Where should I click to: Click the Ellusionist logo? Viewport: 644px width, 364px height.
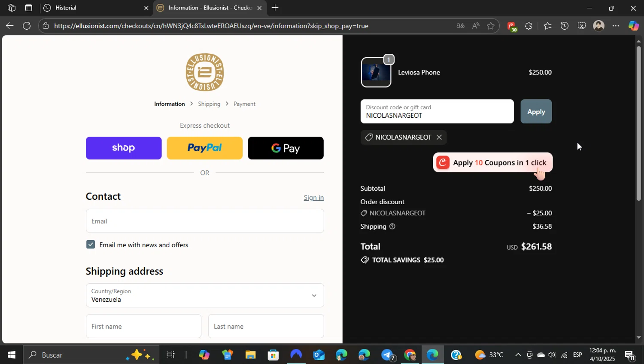point(205,72)
